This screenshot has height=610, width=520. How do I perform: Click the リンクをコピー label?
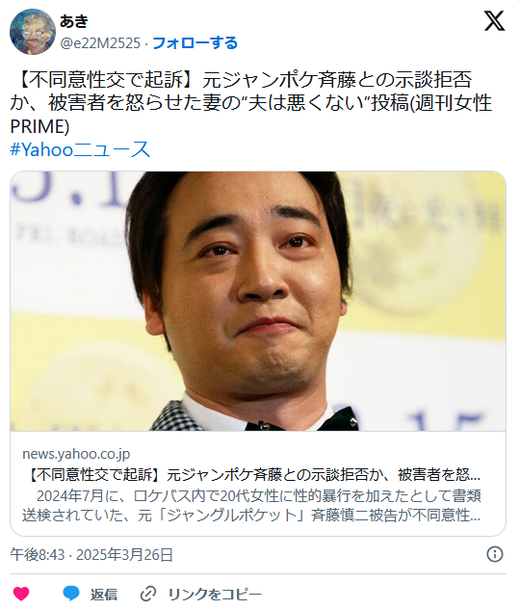pyautogui.click(x=215, y=594)
